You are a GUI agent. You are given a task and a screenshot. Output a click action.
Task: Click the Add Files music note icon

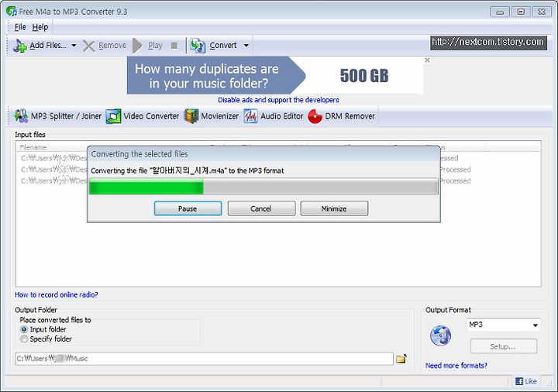tap(20, 46)
